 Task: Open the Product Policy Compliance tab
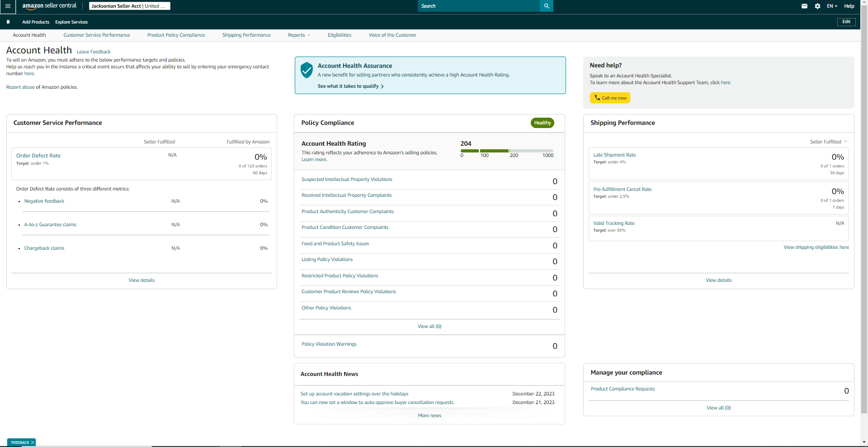tap(176, 35)
